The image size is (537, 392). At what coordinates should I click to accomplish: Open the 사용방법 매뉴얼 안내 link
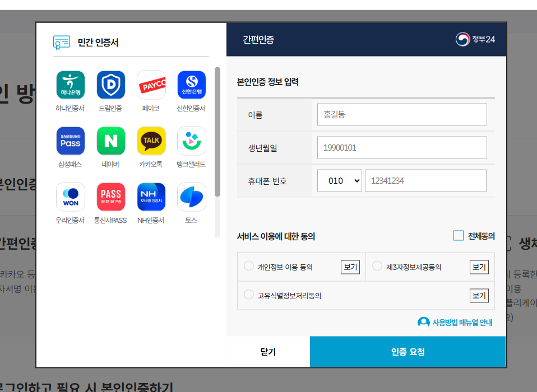click(462, 322)
